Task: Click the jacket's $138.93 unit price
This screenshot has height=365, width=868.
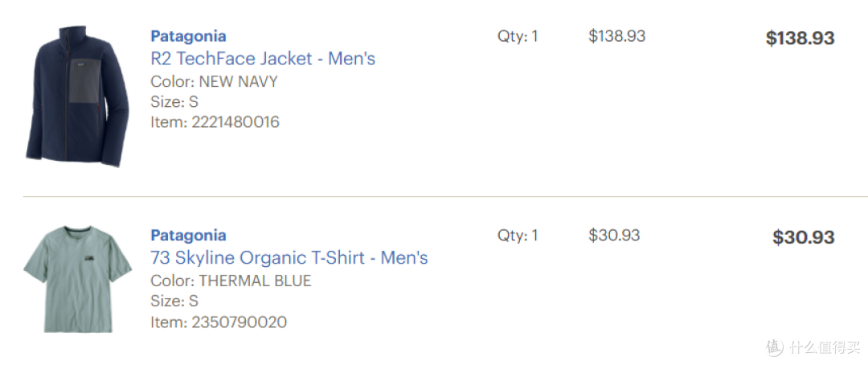Action: point(616,36)
